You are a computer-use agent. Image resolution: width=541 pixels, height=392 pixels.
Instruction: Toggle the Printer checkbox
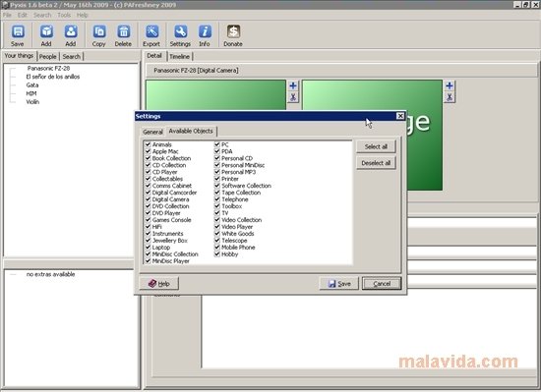pyautogui.click(x=217, y=179)
